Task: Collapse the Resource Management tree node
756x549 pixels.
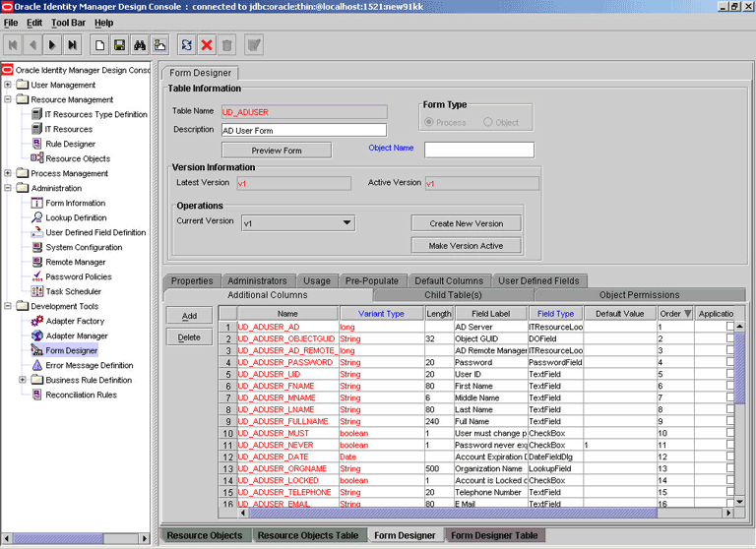Action: pos(8,99)
